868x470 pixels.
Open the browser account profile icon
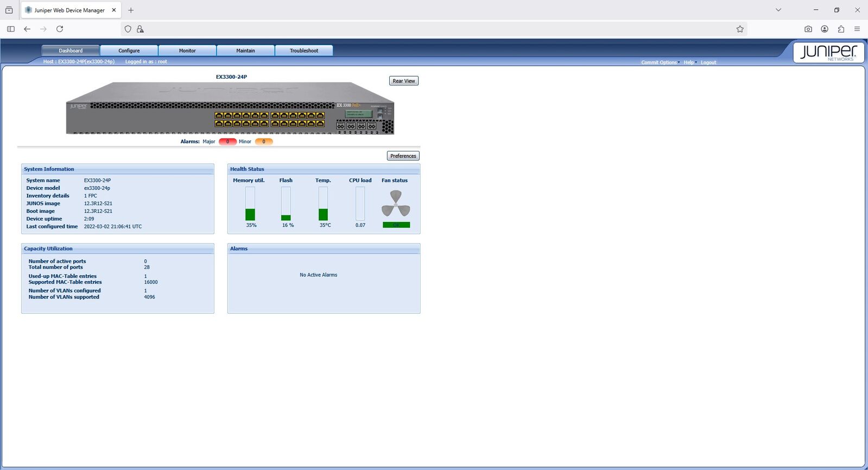tap(825, 29)
